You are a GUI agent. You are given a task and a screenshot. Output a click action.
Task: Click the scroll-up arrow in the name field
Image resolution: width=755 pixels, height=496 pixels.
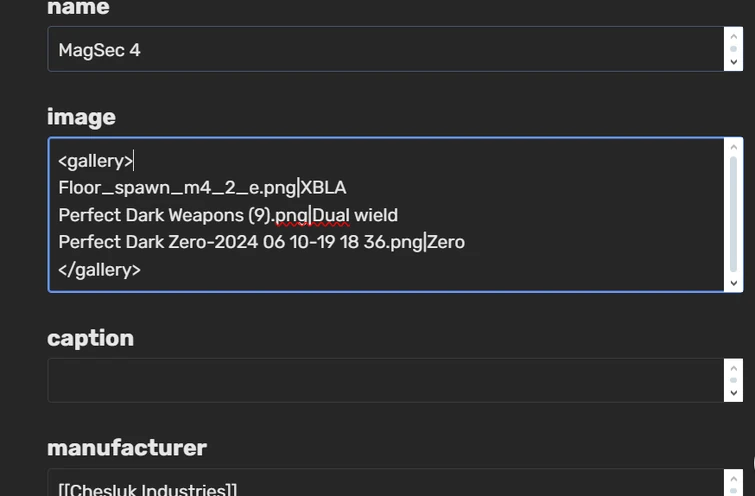pyautogui.click(x=735, y=37)
